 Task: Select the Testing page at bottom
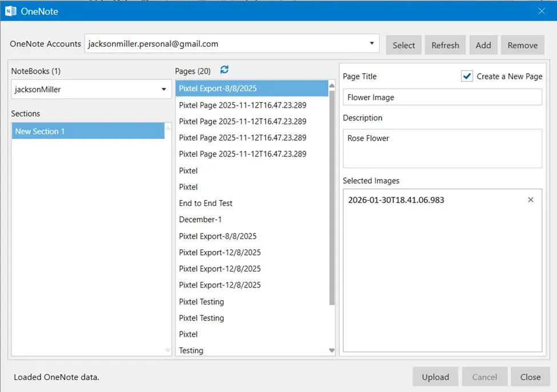251,350
